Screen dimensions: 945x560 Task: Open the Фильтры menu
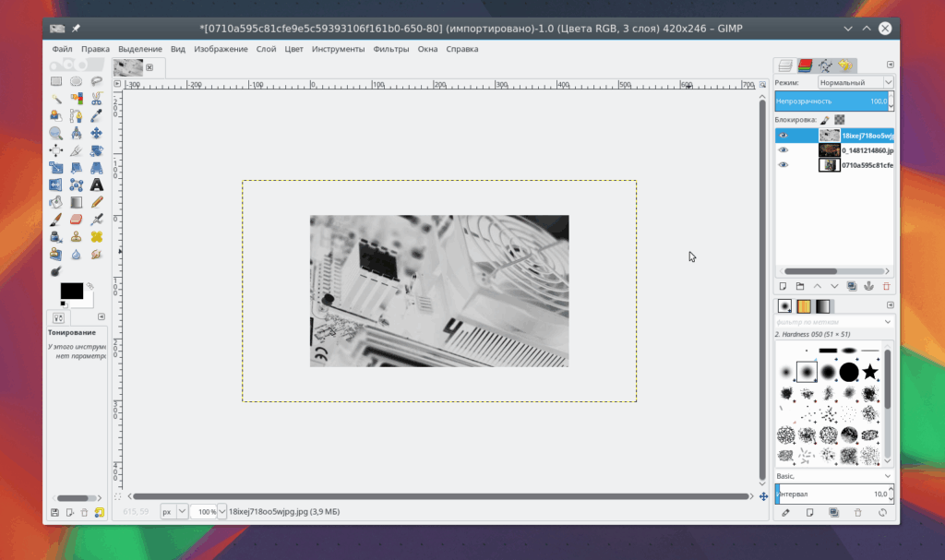(390, 50)
